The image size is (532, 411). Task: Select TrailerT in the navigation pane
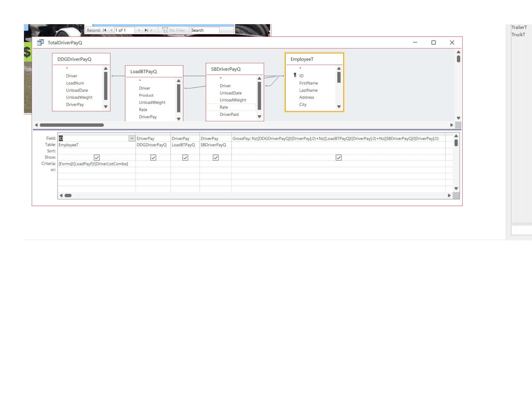click(519, 27)
